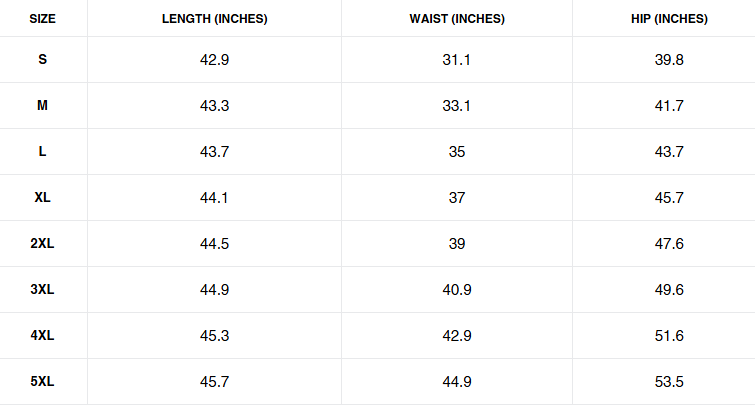Click the 4XL size row label
The image size is (755, 405).
[42, 335]
